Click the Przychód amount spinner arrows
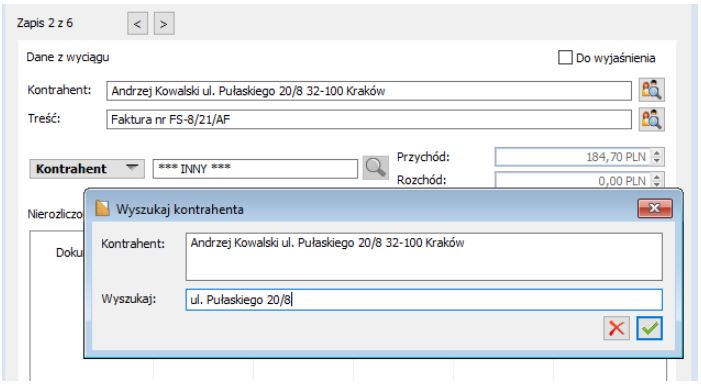Screen dimensions: 701x386 [x=657, y=157]
